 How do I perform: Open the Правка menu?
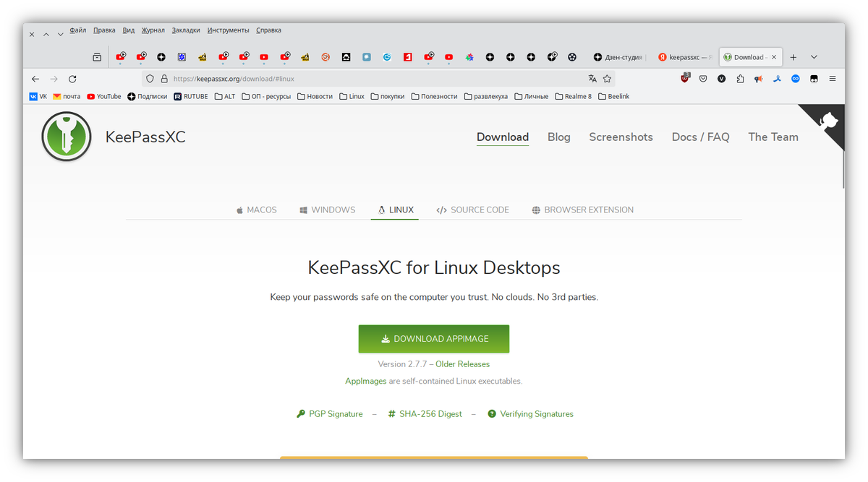click(x=104, y=30)
